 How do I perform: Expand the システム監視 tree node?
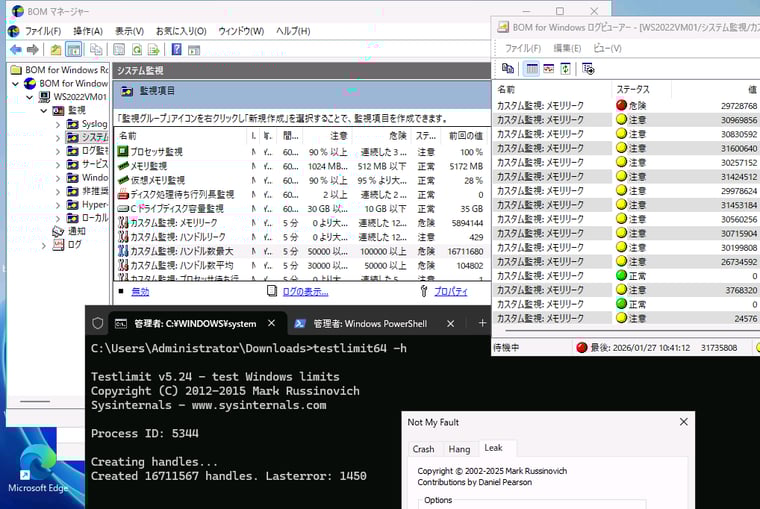[58, 138]
